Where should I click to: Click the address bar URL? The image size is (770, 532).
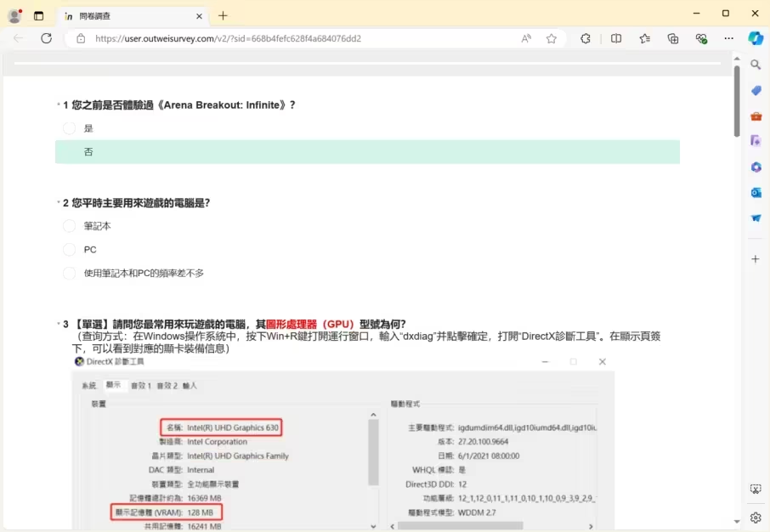[x=228, y=38]
